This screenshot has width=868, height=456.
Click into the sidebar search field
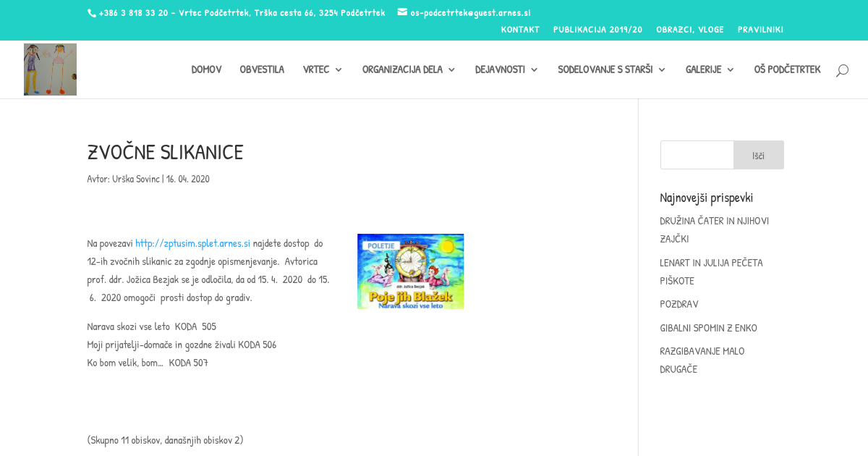tap(697, 155)
